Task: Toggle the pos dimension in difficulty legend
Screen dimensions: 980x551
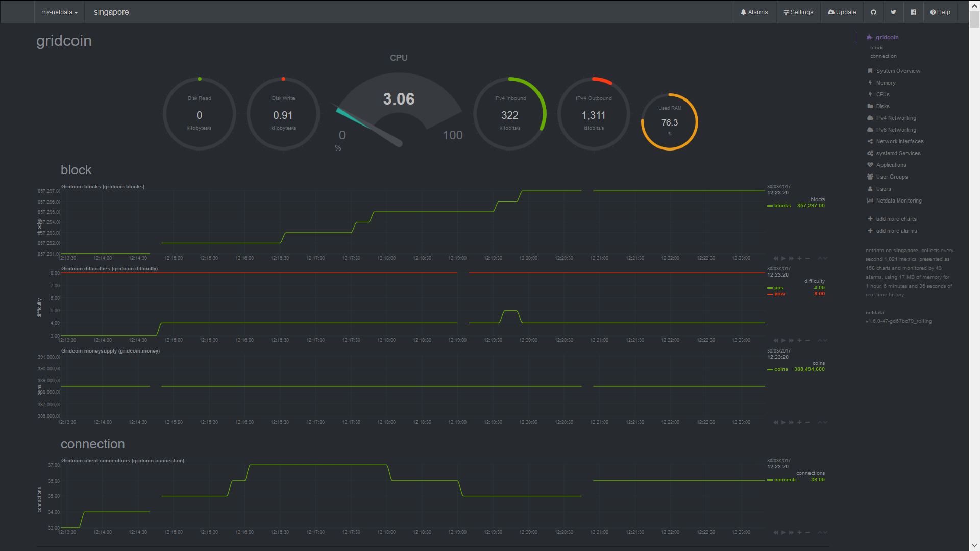Action: (778, 288)
